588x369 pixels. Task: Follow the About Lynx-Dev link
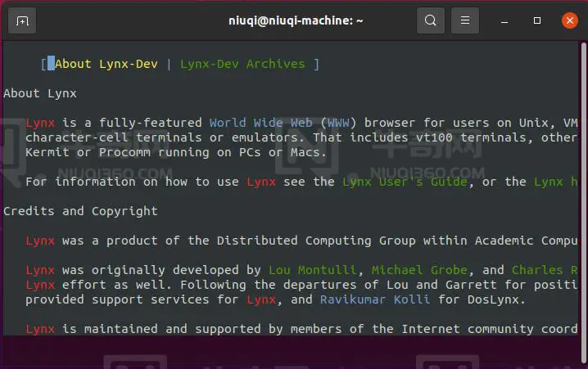click(x=106, y=64)
